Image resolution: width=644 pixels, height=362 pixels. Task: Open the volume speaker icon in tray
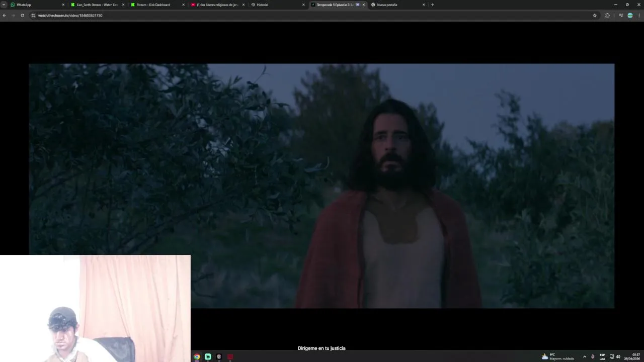pos(618,356)
